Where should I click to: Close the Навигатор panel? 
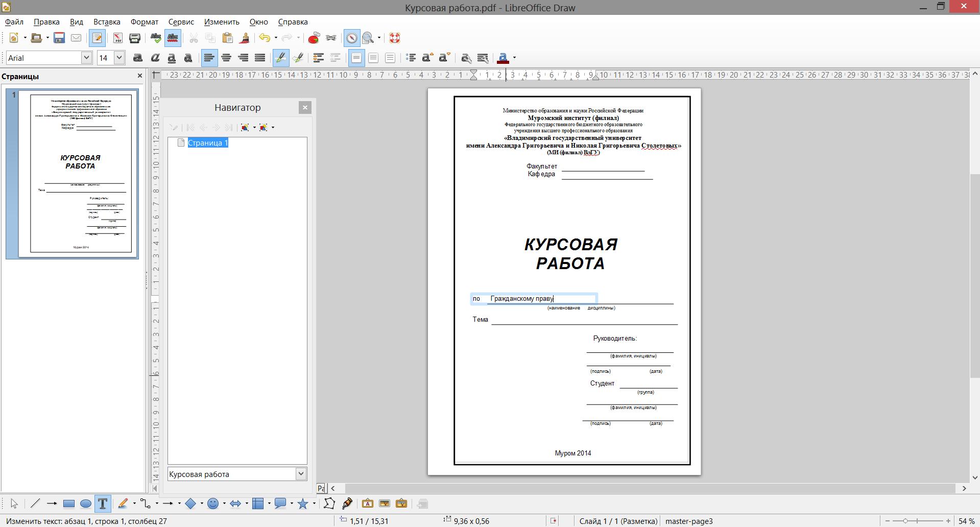pos(305,108)
